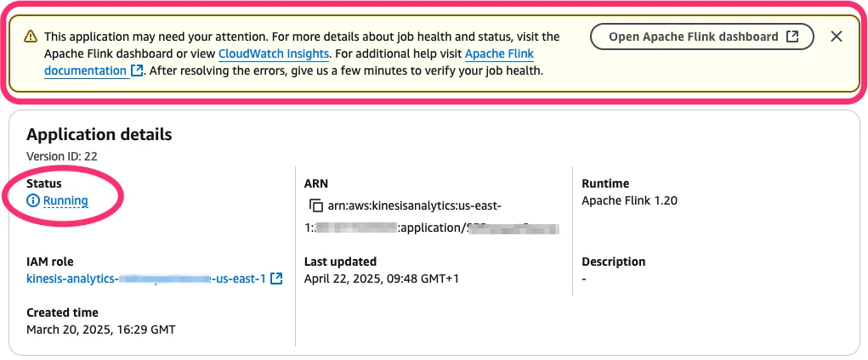Click the external-link icon inside dashboard button

[x=792, y=37]
